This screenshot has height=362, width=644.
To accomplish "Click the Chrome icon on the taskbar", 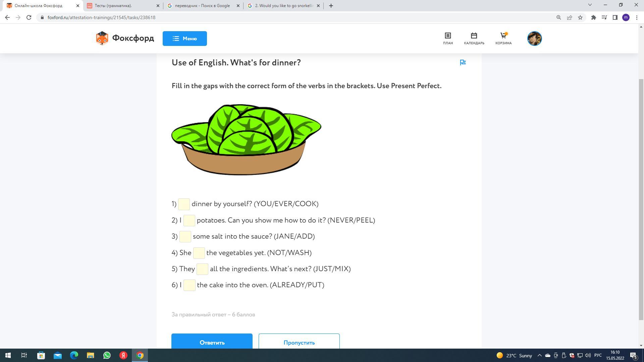I will (x=140, y=355).
